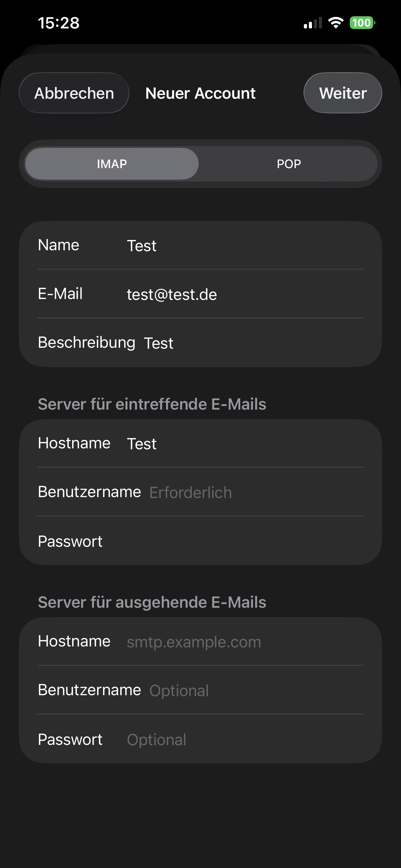
Task: Tap the cellular signal bars
Action: point(312,23)
